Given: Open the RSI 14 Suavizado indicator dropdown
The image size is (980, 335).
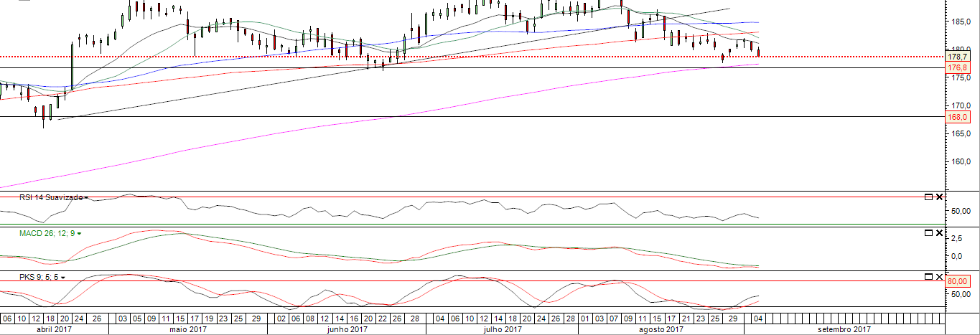Looking at the screenshot, I should [x=88, y=197].
